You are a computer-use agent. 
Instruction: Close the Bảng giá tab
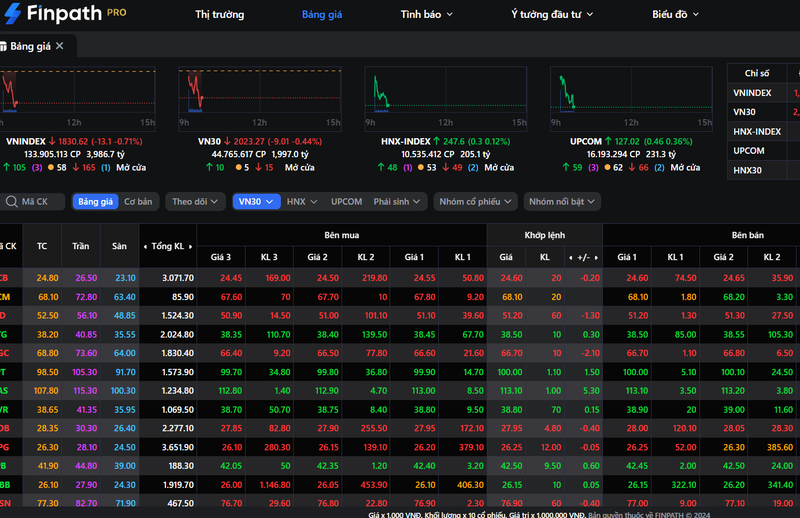[60, 46]
